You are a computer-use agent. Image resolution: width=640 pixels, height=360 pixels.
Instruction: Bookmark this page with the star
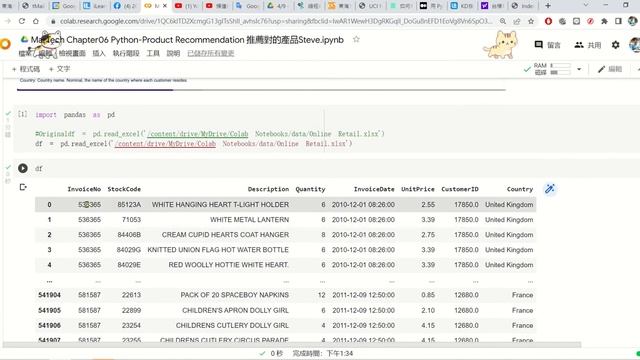[x=531, y=21]
